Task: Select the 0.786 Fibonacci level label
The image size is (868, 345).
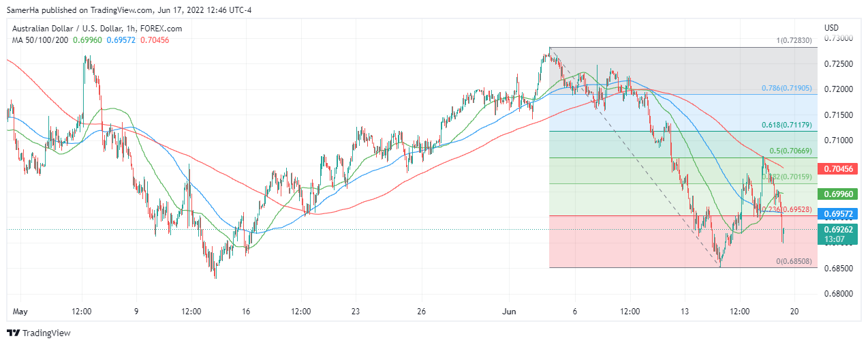Action: 787,89
